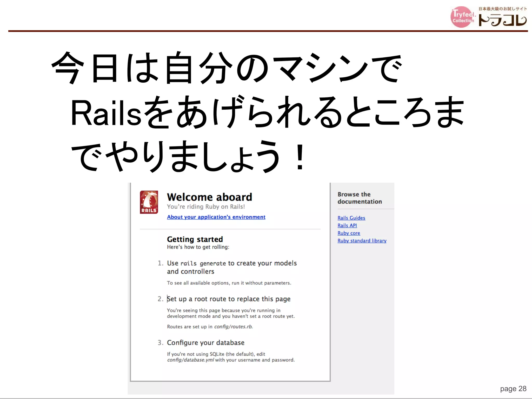Click 'Browse the documentation' sidebar heading
532x399 pixels.
tap(360, 198)
